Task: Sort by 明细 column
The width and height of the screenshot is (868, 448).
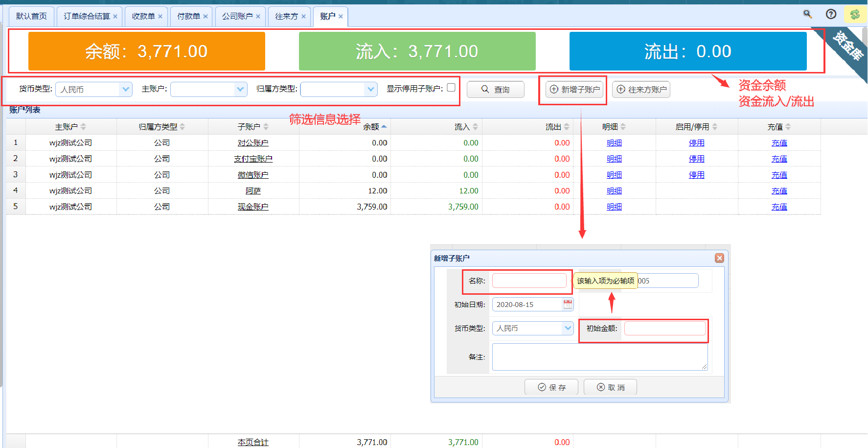Action: 615,127
